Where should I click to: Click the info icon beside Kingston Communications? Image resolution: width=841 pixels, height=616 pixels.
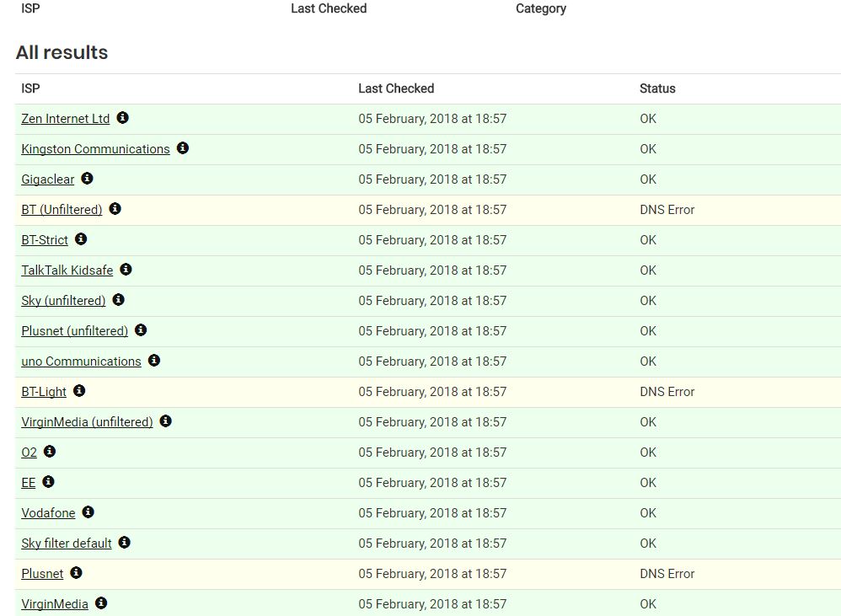click(x=182, y=148)
